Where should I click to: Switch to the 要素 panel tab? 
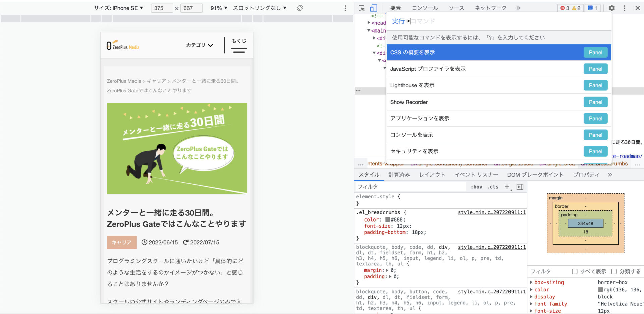[x=395, y=8]
